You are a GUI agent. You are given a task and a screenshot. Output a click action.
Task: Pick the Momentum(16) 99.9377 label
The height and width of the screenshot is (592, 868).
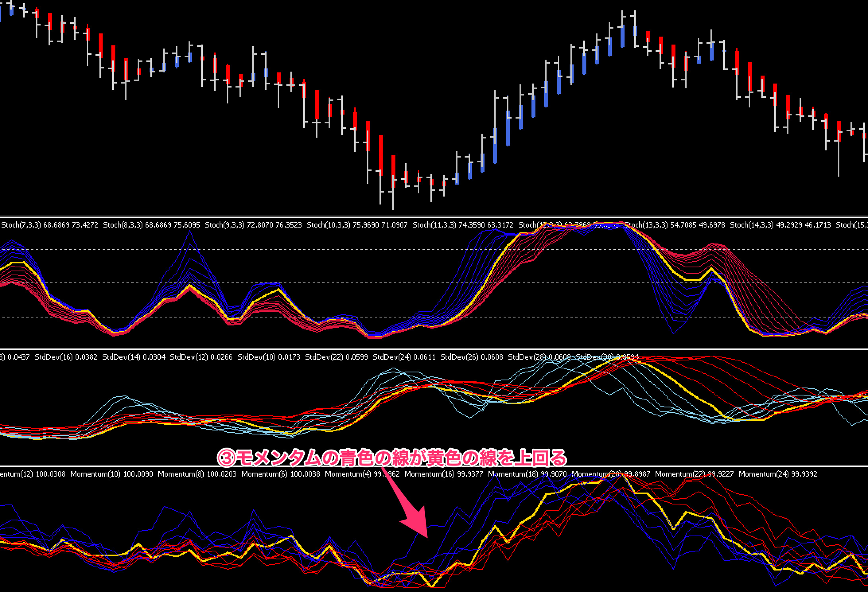click(444, 474)
